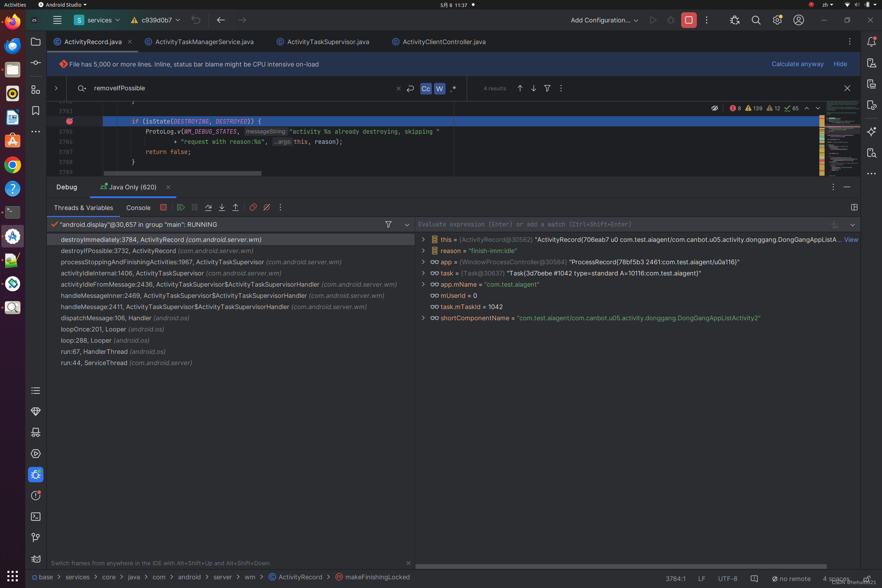Switch to ActivityTaskManagerService.java tab

click(199, 42)
